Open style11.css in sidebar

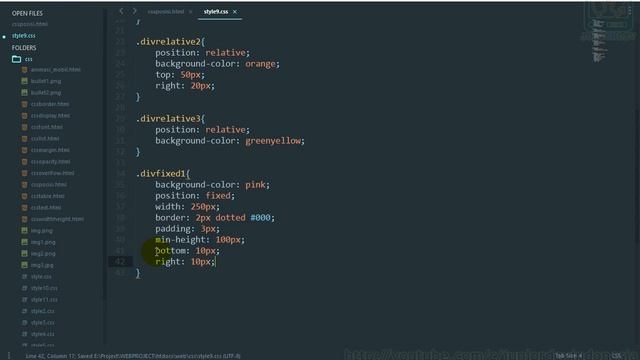[x=44, y=300]
